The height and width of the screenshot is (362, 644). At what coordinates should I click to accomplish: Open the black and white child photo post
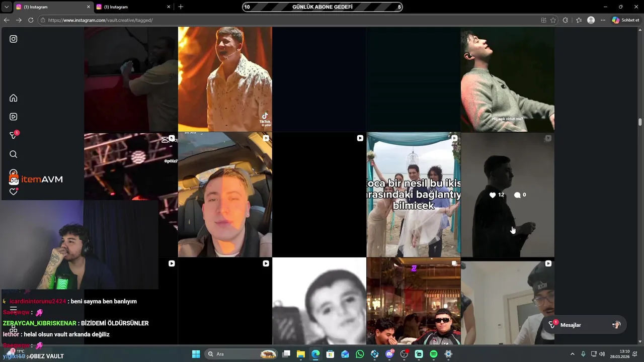319,301
